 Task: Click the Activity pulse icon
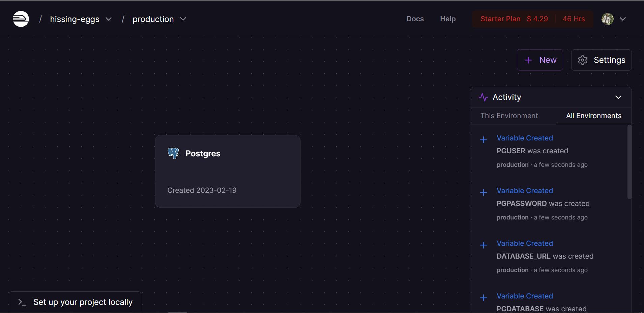484,97
